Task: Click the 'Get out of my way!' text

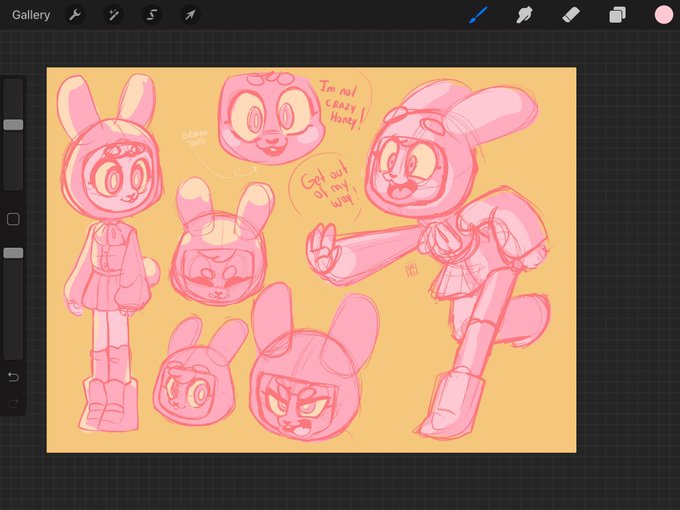Action: [x=330, y=184]
